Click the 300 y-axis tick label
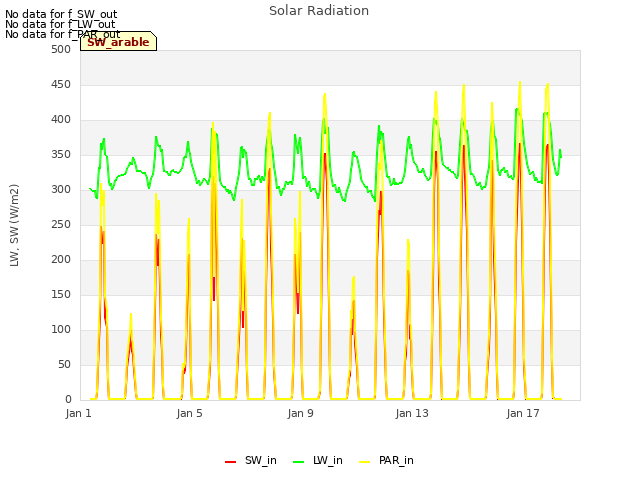The height and width of the screenshot is (480, 640). pos(61,189)
